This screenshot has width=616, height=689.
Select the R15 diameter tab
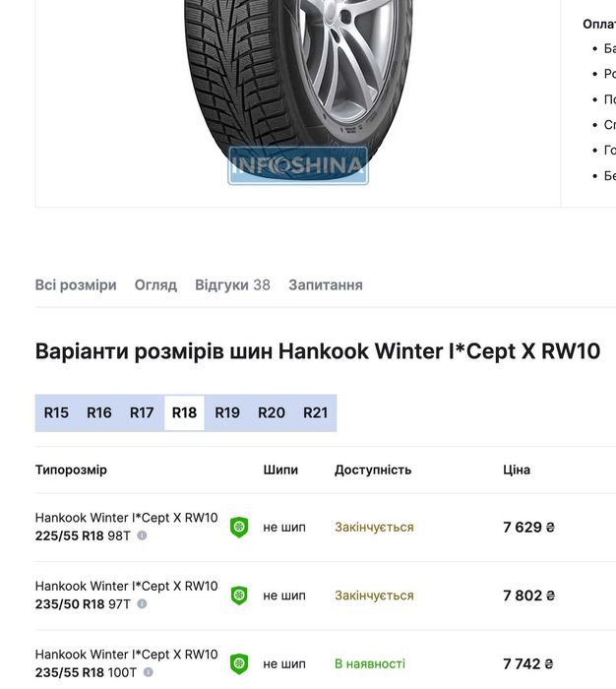click(56, 413)
